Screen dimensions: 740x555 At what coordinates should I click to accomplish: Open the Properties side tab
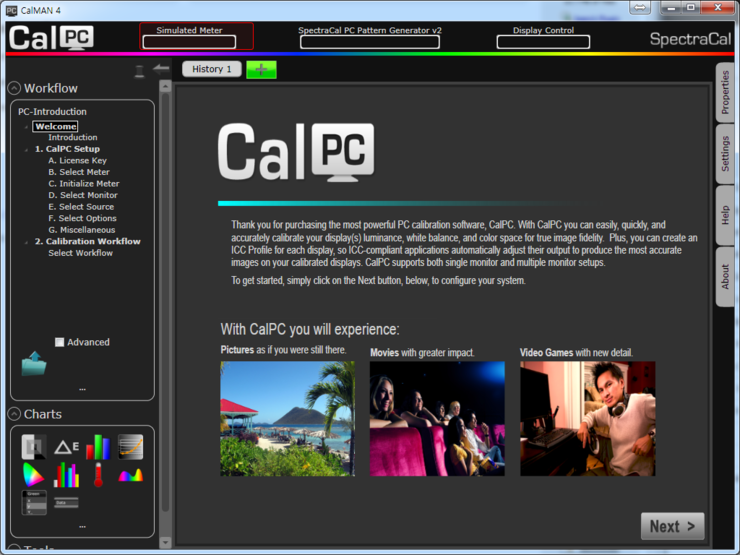click(x=725, y=92)
